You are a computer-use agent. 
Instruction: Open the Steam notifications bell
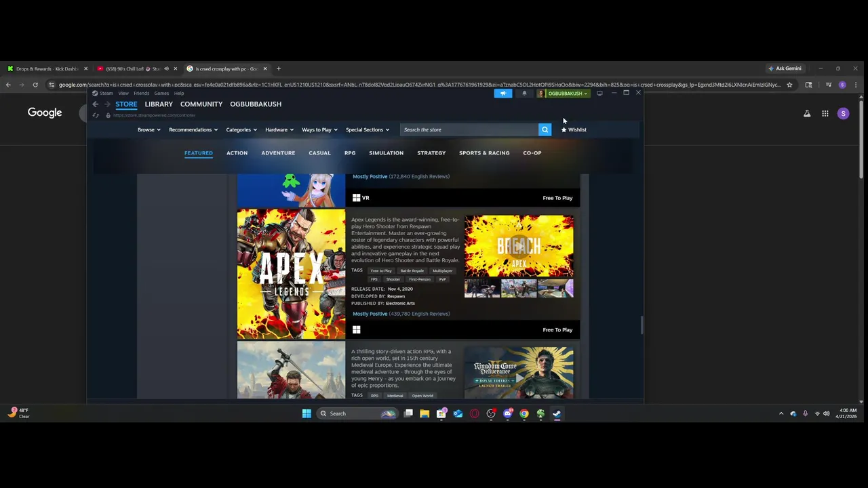click(x=524, y=94)
